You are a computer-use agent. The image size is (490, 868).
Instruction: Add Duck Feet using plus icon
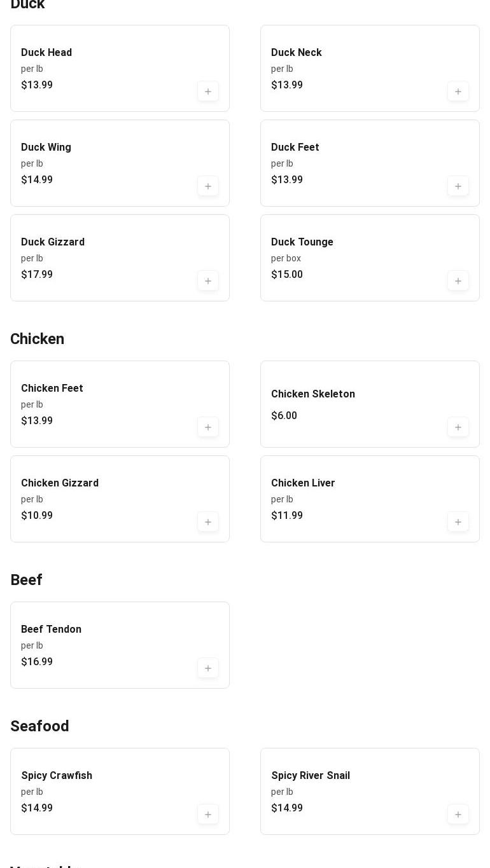click(458, 186)
